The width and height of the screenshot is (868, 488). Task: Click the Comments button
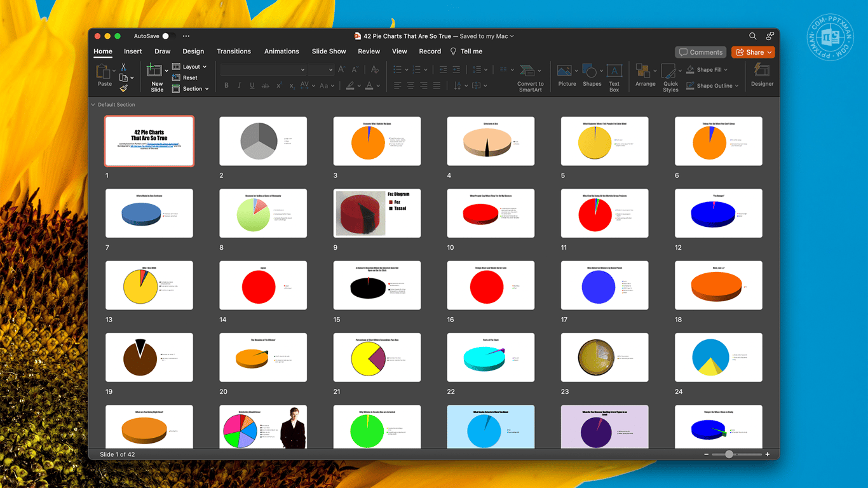click(701, 52)
